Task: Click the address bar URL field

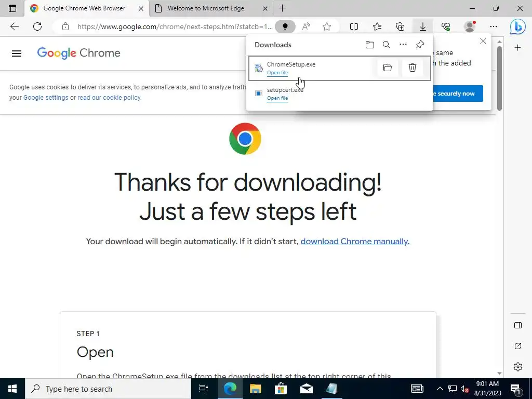Action: (x=175, y=26)
